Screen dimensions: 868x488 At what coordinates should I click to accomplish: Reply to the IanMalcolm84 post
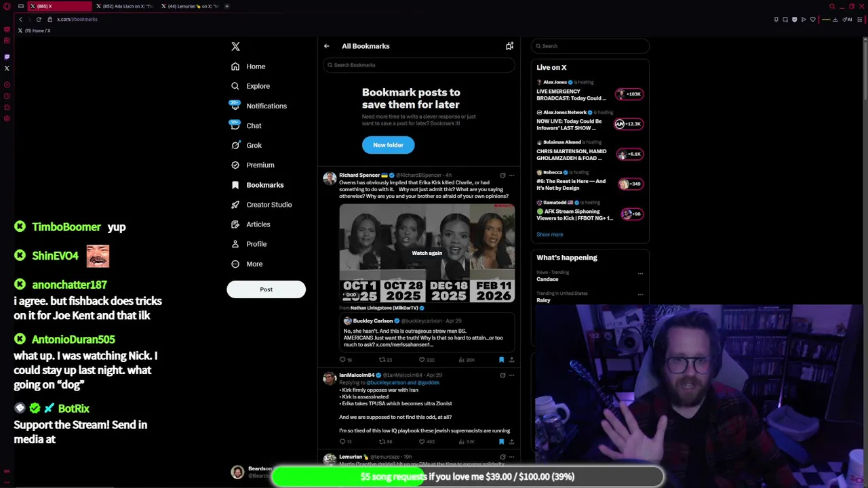tap(342, 441)
